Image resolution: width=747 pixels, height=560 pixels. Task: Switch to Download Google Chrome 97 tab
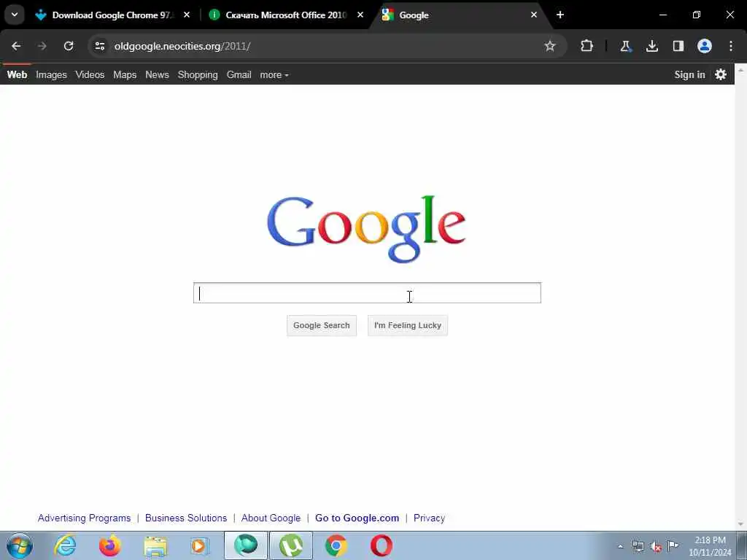112,15
